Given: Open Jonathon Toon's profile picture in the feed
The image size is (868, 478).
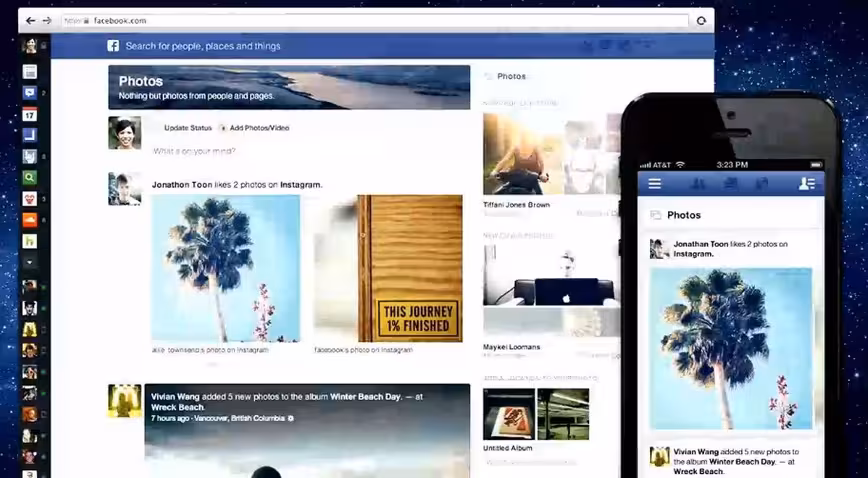Looking at the screenshot, I should tap(125, 189).
